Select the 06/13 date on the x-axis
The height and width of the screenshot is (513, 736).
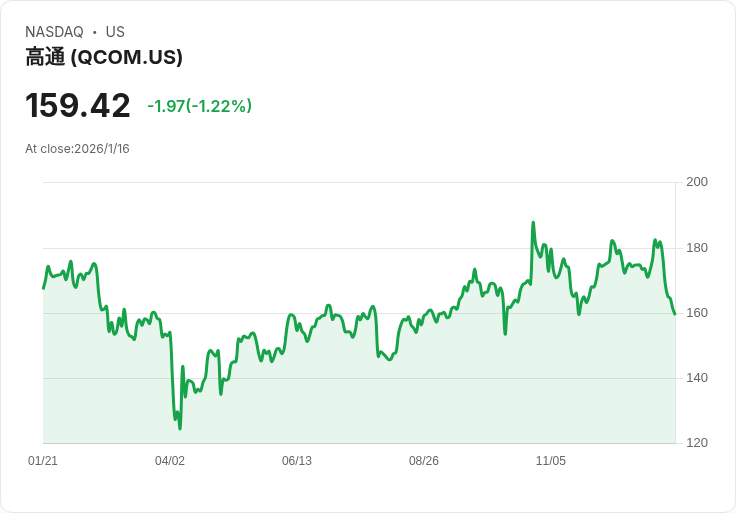tap(297, 461)
